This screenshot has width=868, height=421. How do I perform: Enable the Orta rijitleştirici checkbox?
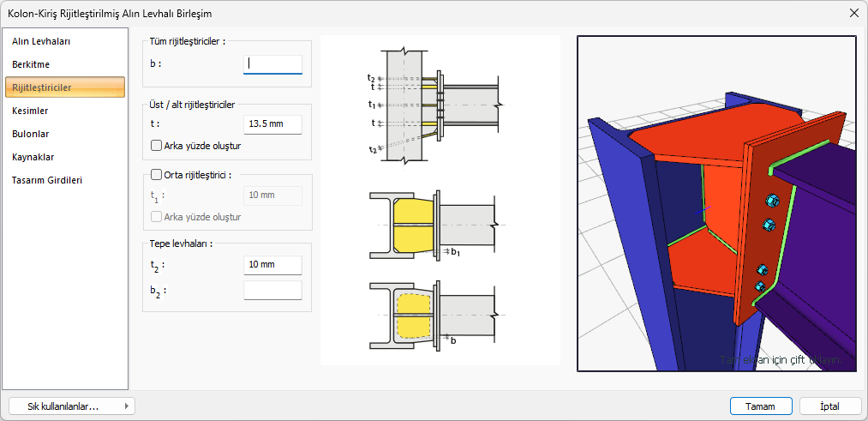(x=157, y=175)
